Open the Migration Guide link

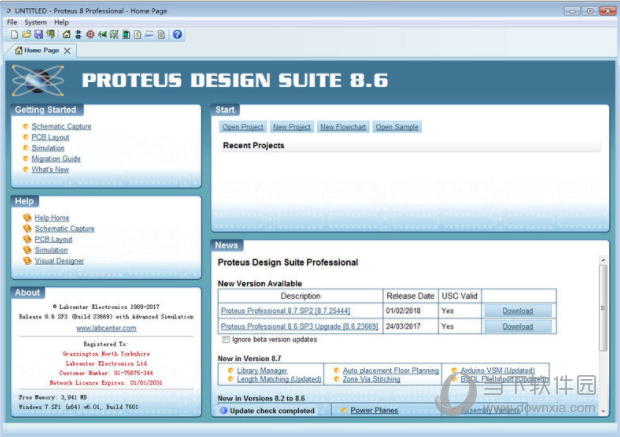pyautogui.click(x=56, y=159)
